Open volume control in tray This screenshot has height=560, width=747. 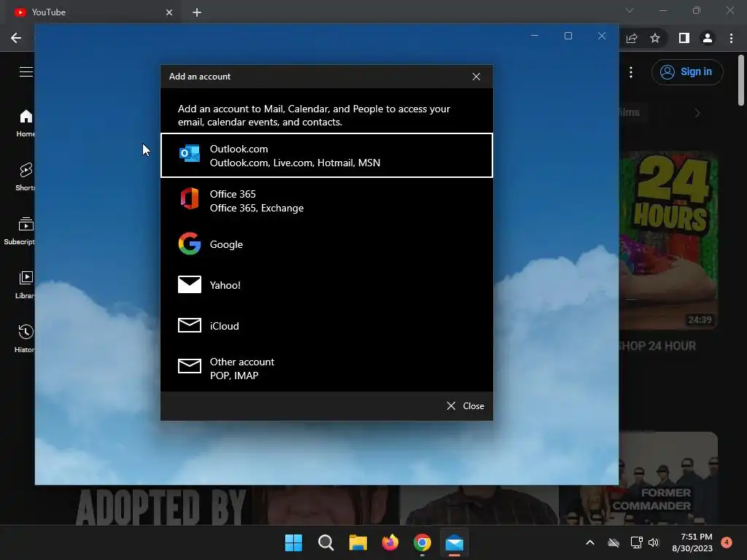tap(654, 542)
